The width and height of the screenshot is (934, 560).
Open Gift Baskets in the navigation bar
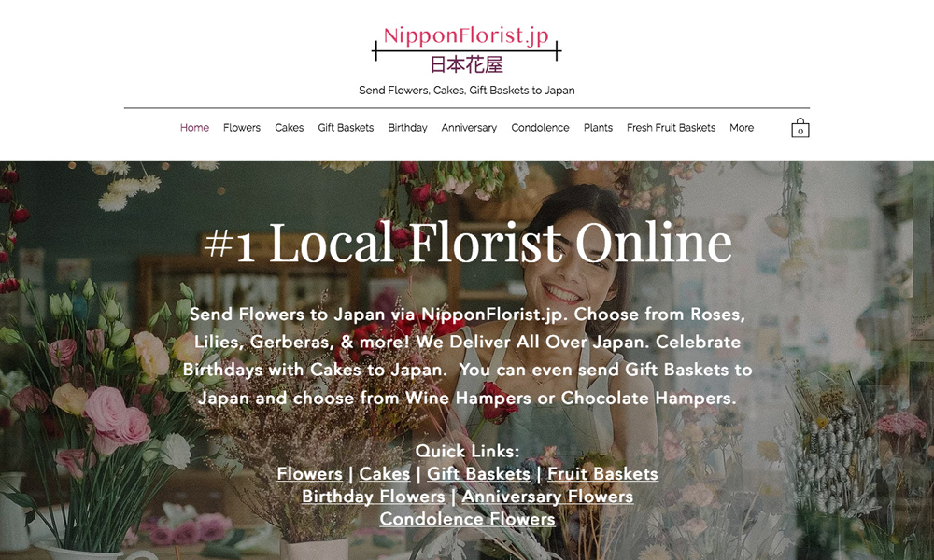[346, 127]
